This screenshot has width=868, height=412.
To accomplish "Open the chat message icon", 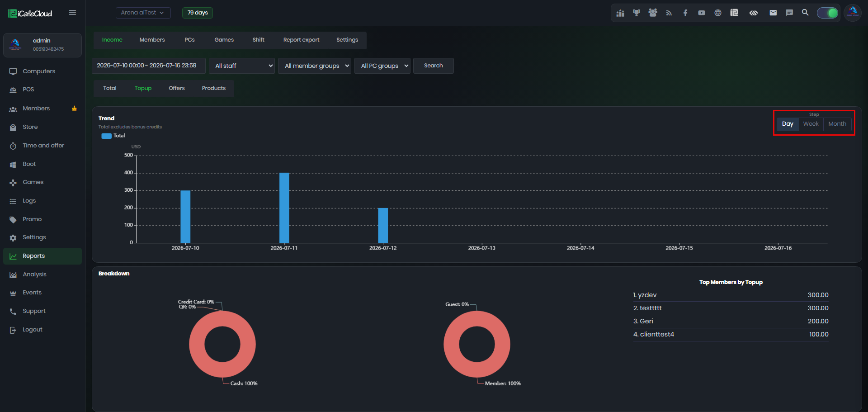I will tap(789, 13).
